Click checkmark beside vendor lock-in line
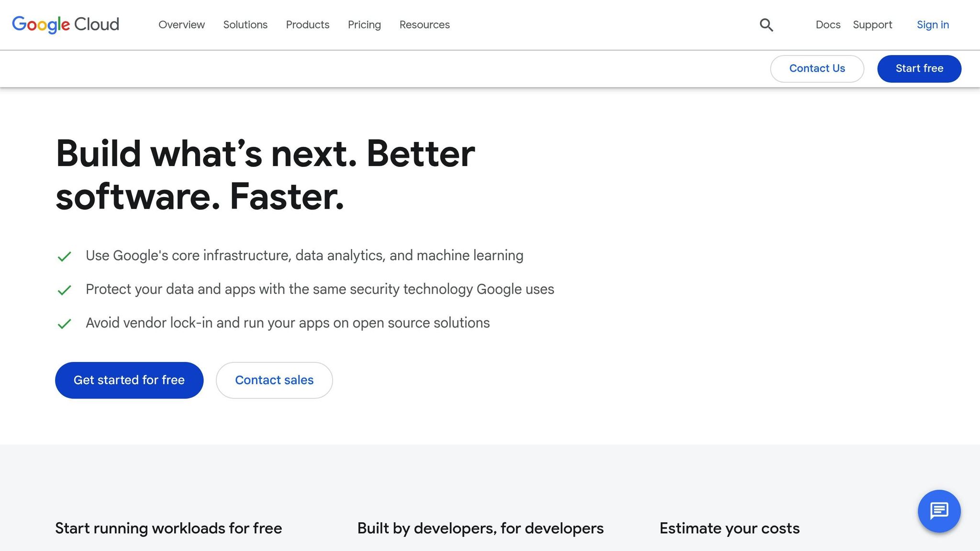The image size is (980, 551). coord(64,324)
